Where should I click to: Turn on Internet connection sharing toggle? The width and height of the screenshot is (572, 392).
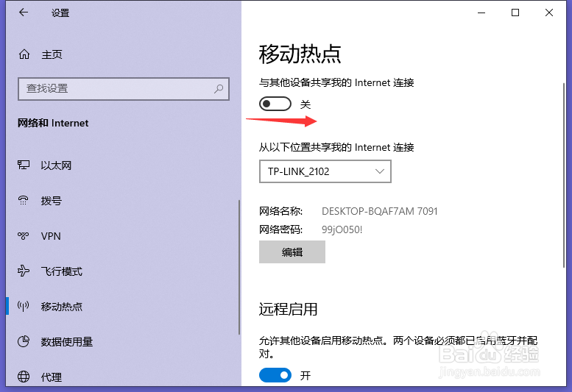tap(275, 104)
